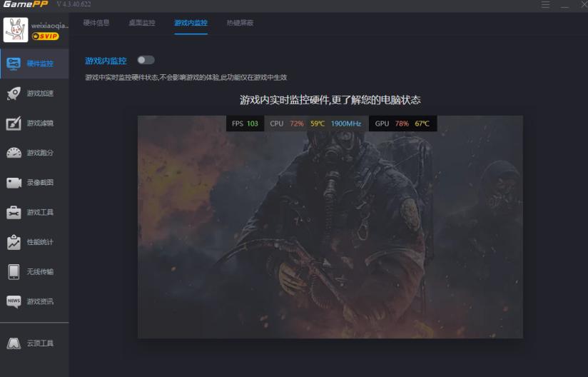Open the 游戏资讯 news icon

coord(14,301)
